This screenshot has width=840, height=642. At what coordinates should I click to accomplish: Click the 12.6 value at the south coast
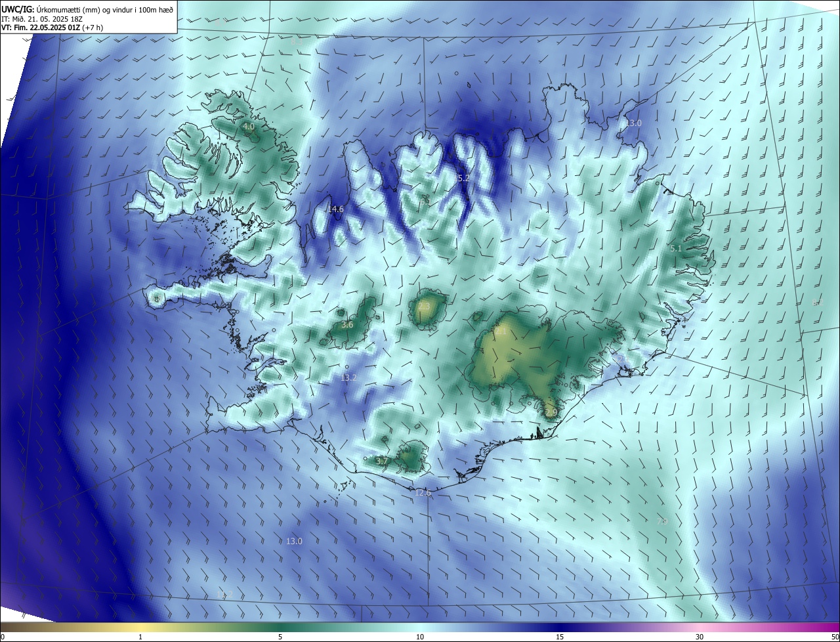point(423,493)
